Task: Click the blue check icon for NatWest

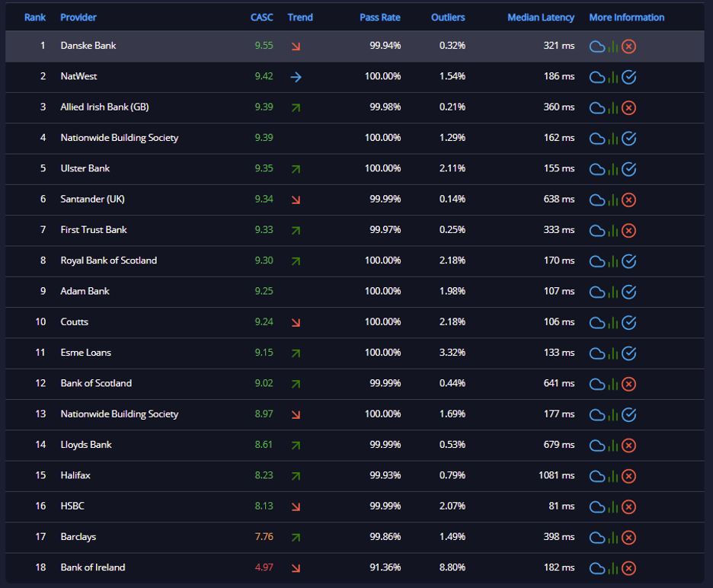Action: [628, 78]
